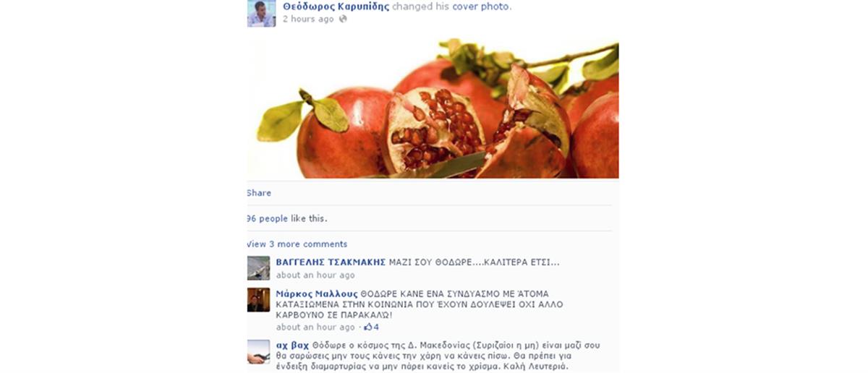
Task: Open Θεόδωρος Καρυπίδης profile picture
Action: (261, 13)
